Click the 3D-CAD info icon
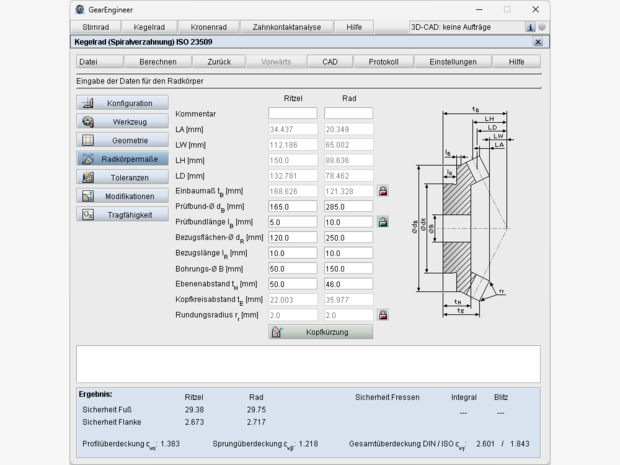The image size is (620, 465). tap(530, 27)
